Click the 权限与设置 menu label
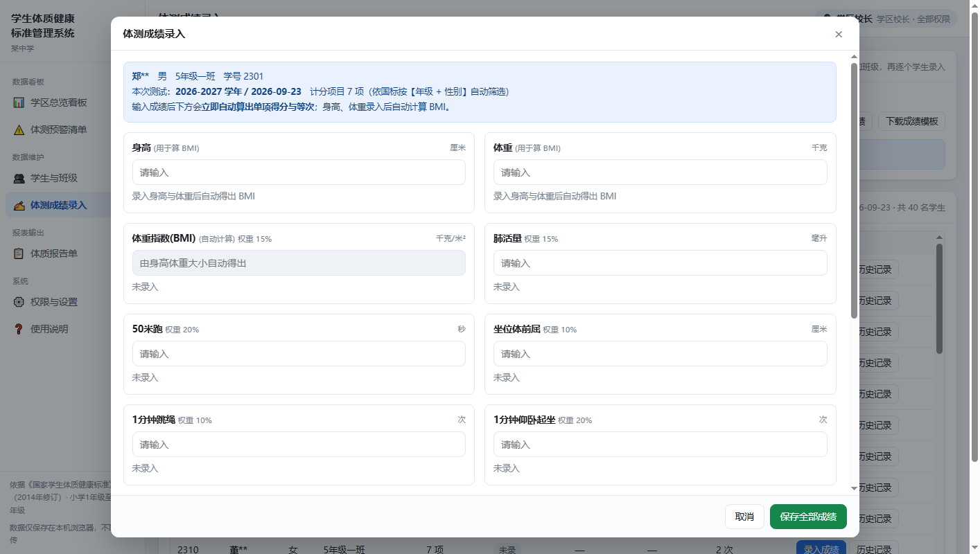The height and width of the screenshot is (554, 980). pyautogui.click(x=54, y=302)
